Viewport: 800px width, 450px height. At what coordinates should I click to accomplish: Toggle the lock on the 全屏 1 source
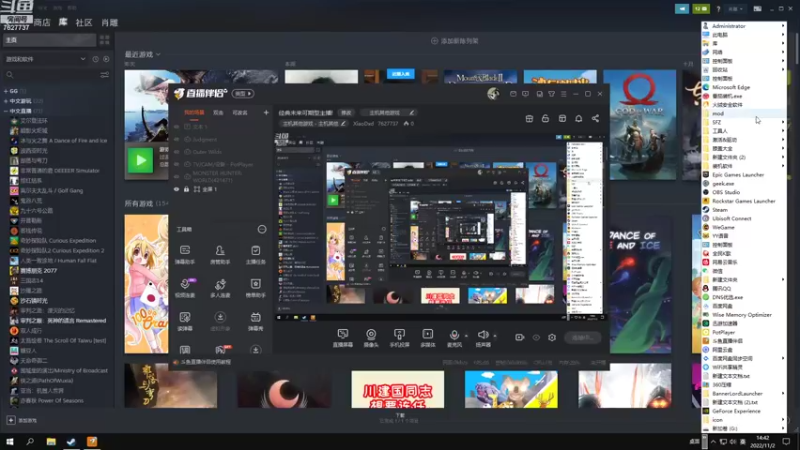click(187, 189)
